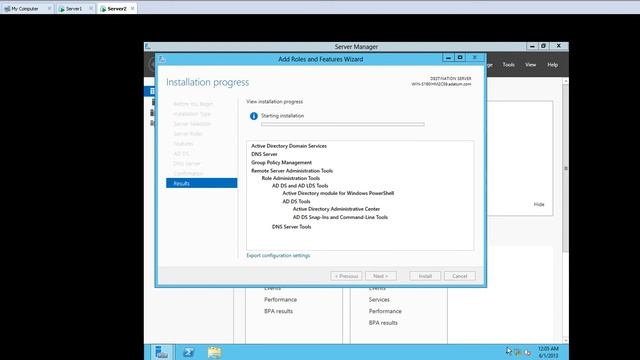Viewport: 640px width, 360px height.
Task: Click Remote Server Administration Tools entry
Action: (292, 171)
